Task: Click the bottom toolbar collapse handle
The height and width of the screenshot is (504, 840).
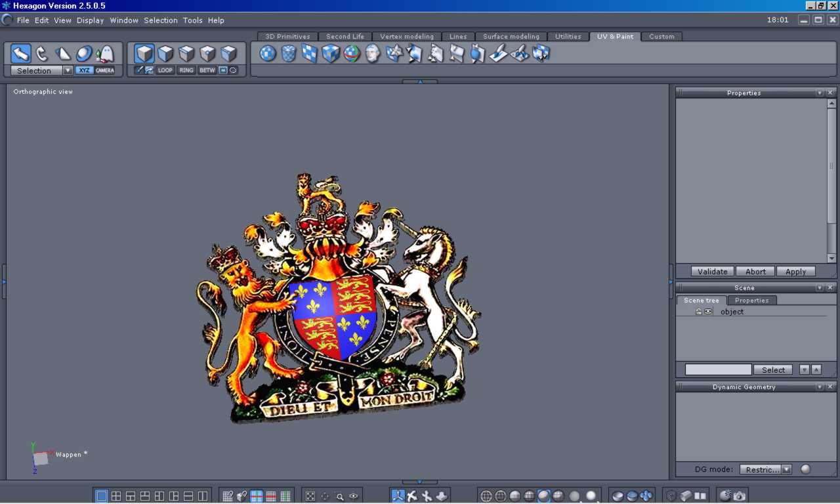Action: pos(419,482)
